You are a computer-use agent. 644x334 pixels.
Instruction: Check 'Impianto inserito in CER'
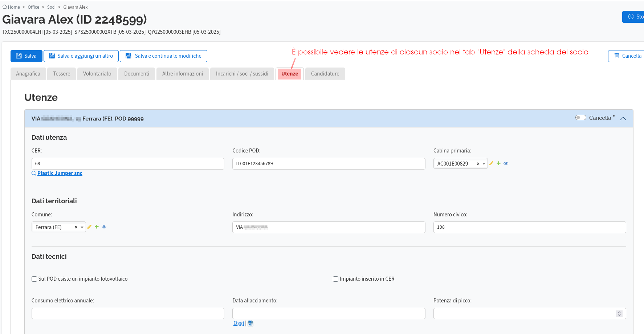[x=335, y=279]
